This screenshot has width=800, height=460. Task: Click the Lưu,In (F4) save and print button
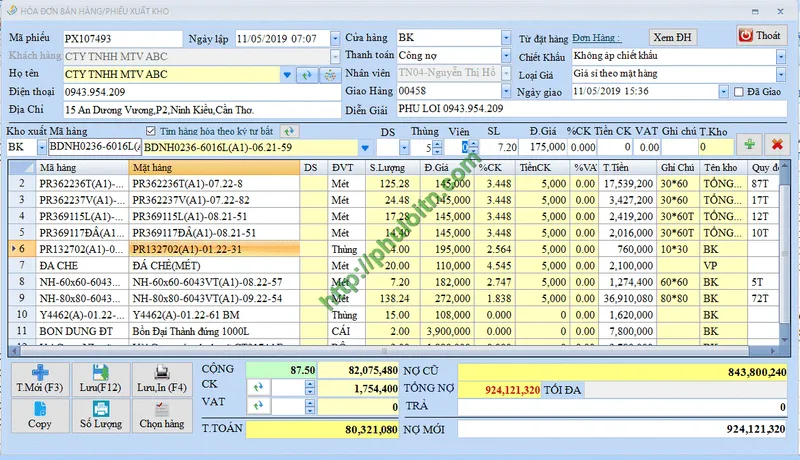point(162,380)
